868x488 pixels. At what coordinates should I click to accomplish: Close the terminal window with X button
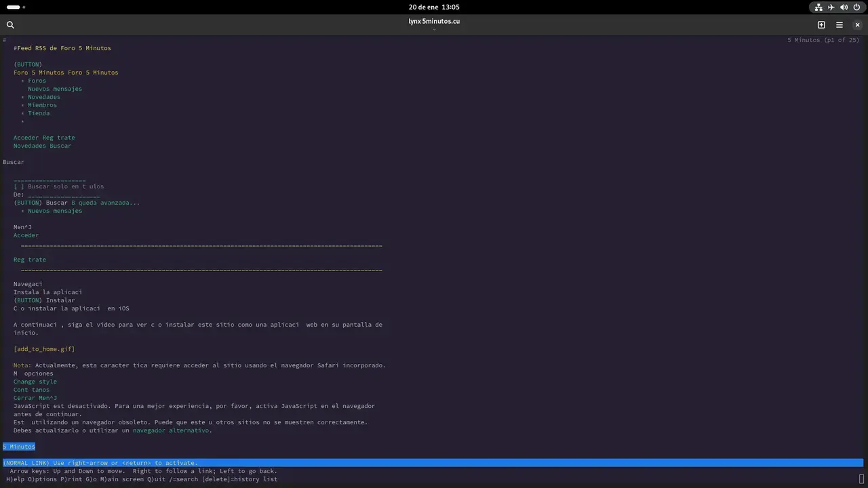pos(857,24)
